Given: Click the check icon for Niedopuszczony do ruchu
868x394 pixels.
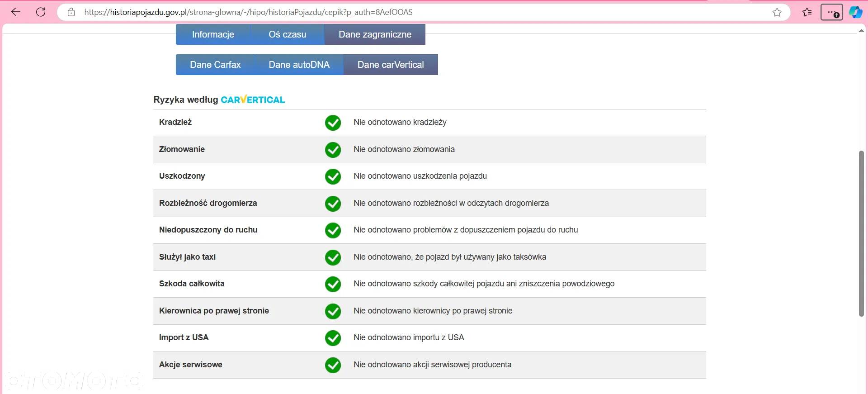Looking at the screenshot, I should (x=333, y=230).
